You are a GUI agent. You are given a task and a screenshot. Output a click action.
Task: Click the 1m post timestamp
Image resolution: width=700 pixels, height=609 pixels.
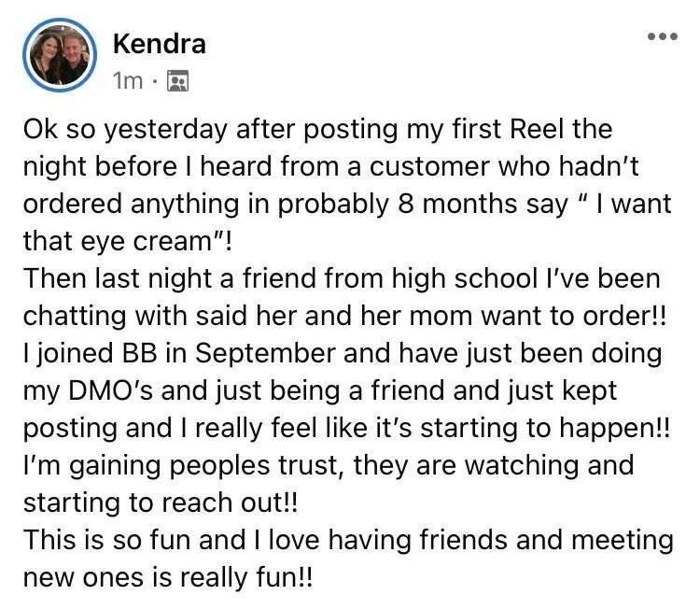127,81
